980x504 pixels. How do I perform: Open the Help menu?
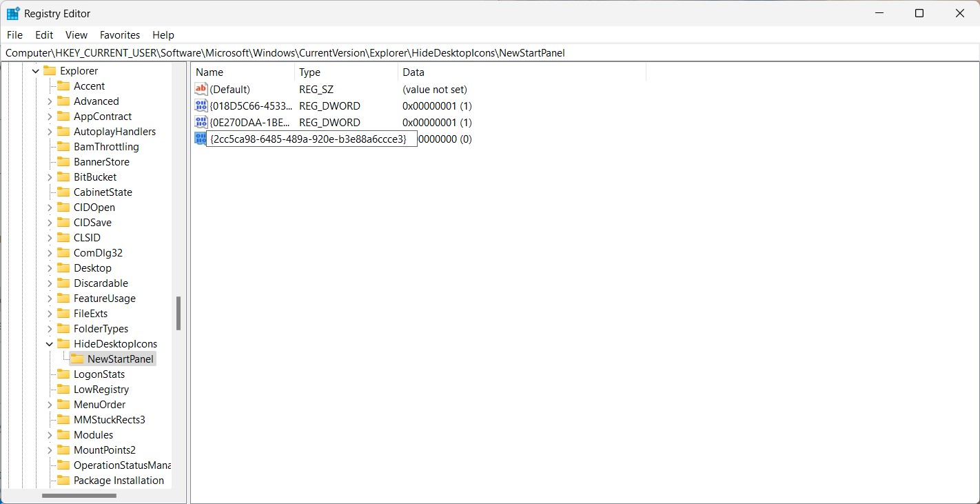click(x=163, y=34)
